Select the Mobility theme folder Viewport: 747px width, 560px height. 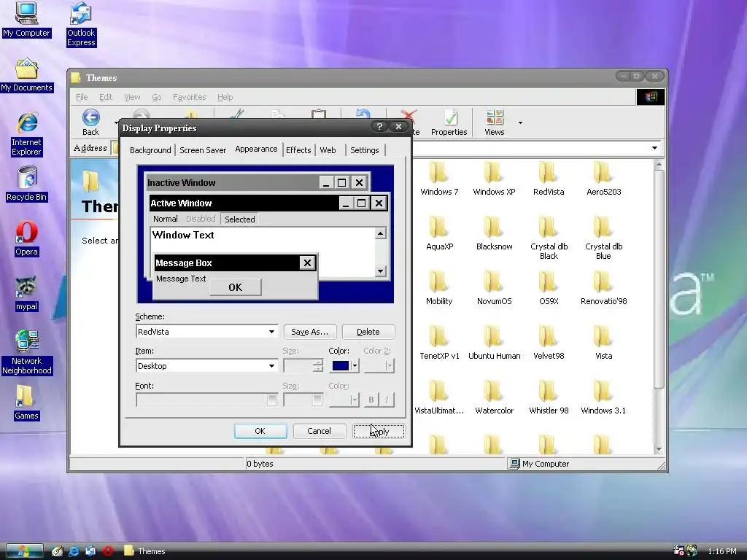tap(438, 288)
